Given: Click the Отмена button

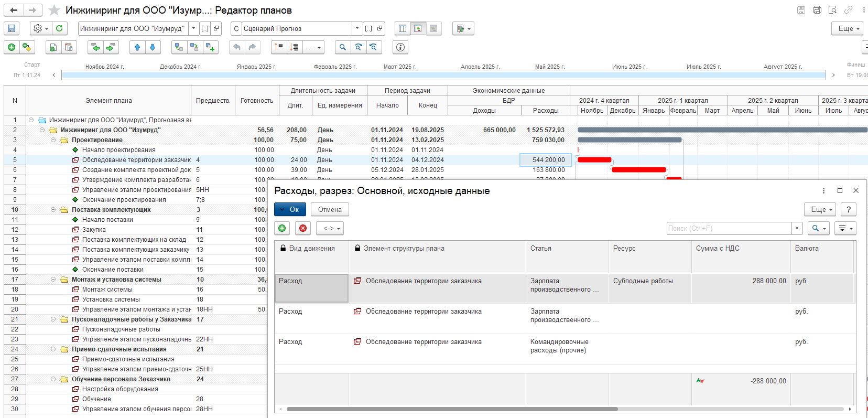Looking at the screenshot, I should click(330, 210).
